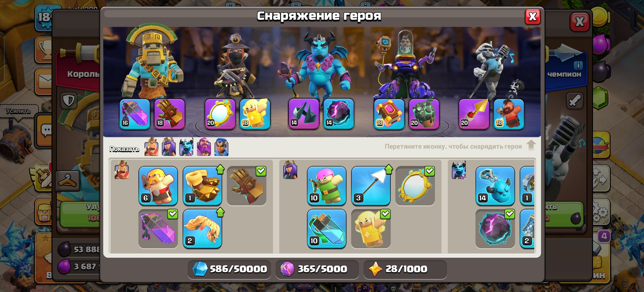
Task: Choose the level 6 Barbarian Puppet item
Action: [x=158, y=186]
